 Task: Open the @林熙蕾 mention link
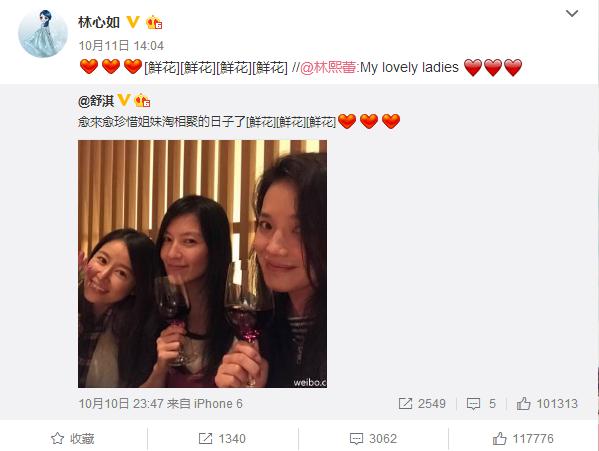tap(328, 68)
